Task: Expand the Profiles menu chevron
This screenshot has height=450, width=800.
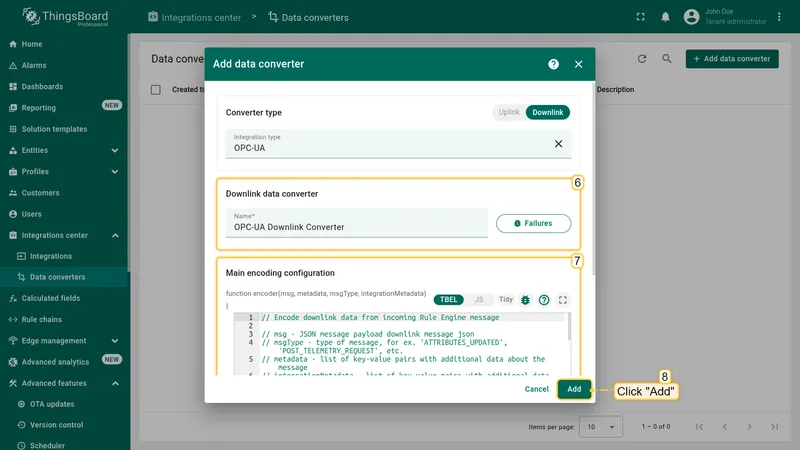Action: coord(115,172)
